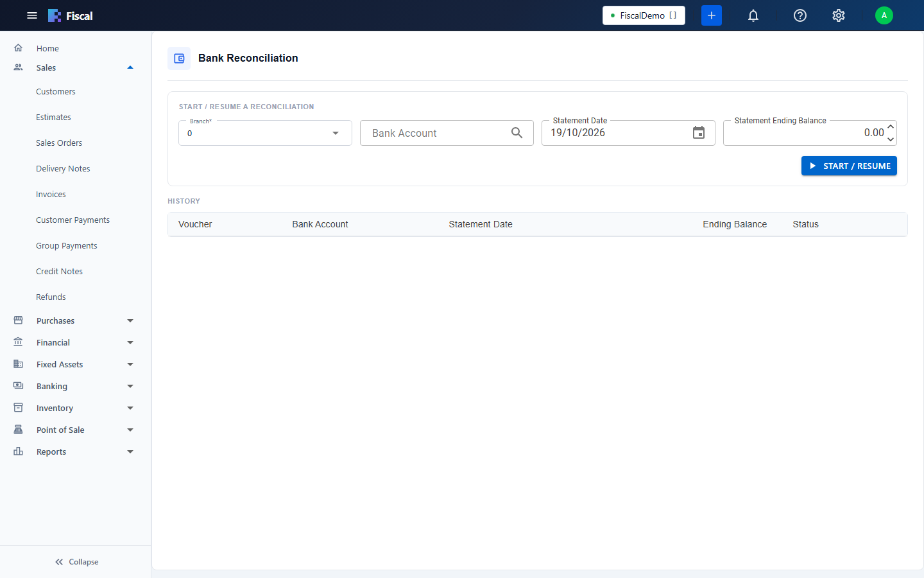Expand the Purchases menu section
The width and height of the screenshot is (924, 578).
click(130, 320)
